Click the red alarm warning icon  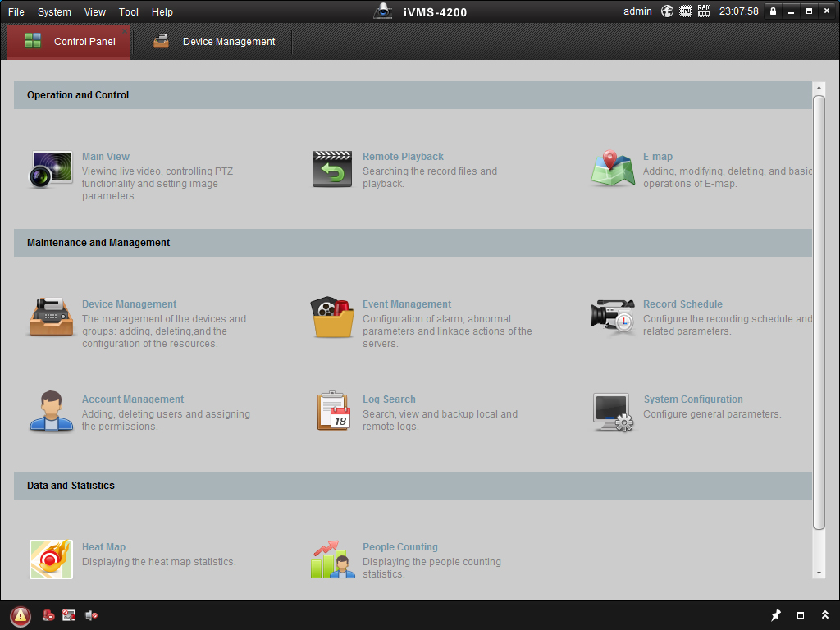pyautogui.click(x=21, y=616)
